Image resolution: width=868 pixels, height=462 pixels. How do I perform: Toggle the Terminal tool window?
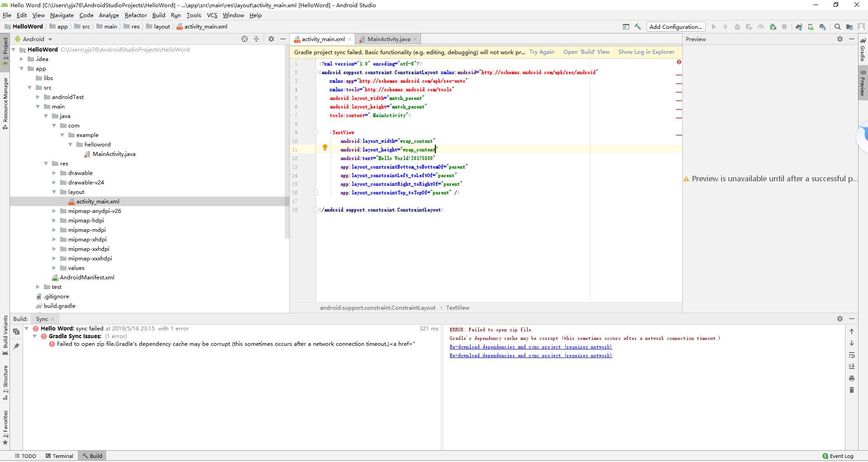59,456
